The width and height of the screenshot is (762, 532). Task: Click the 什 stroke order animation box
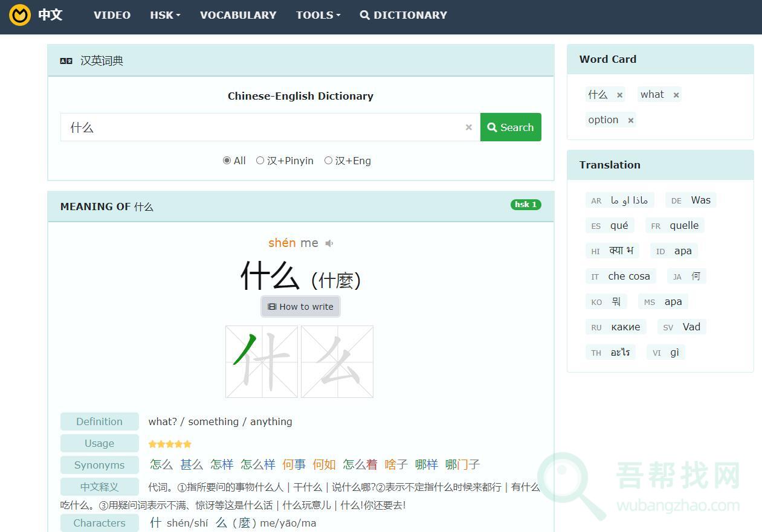262,362
